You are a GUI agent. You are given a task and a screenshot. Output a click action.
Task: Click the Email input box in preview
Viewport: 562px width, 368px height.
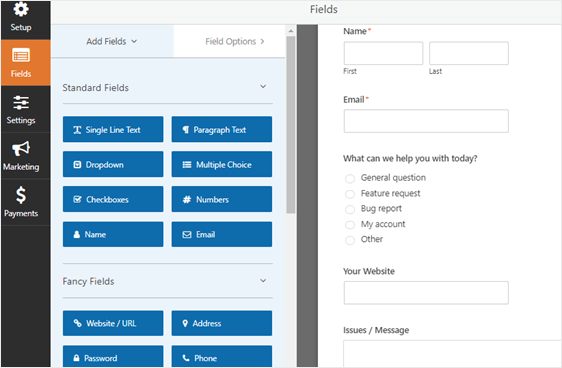(x=426, y=121)
